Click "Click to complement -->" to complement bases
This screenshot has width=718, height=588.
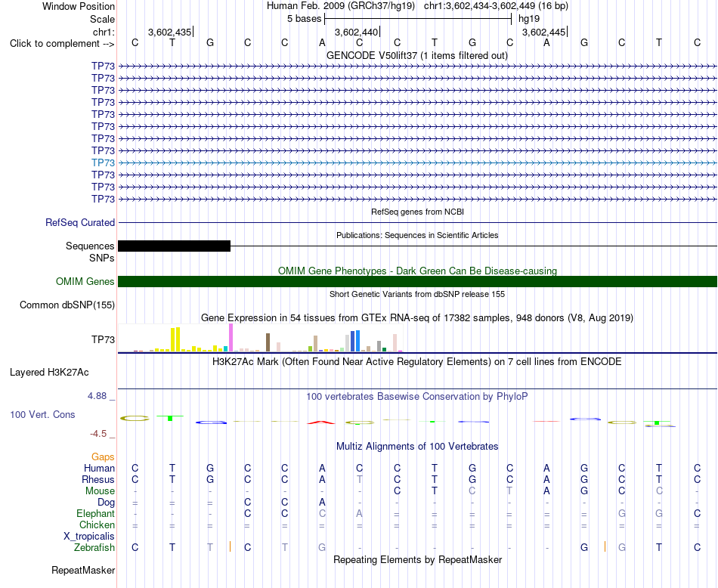tap(62, 44)
